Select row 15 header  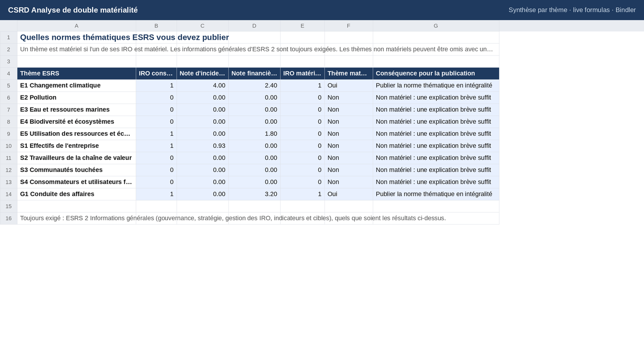pos(9,206)
